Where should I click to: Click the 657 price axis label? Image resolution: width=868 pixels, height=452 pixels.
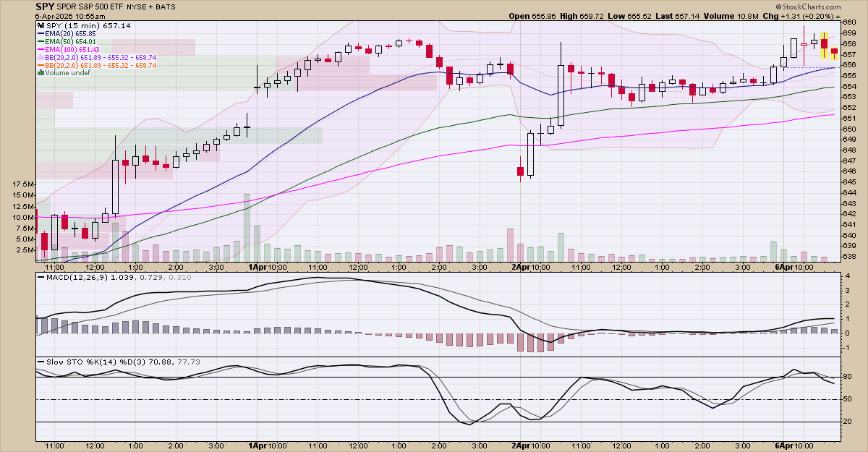point(851,54)
